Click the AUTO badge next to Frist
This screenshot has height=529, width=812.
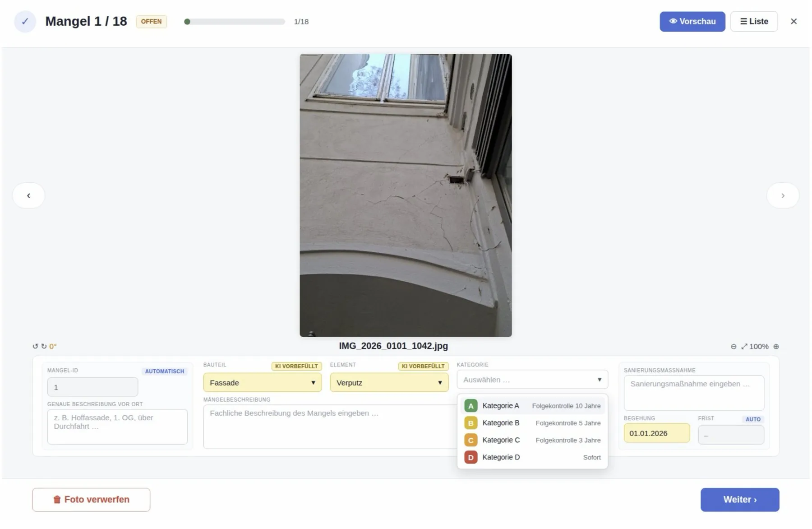coord(753,419)
